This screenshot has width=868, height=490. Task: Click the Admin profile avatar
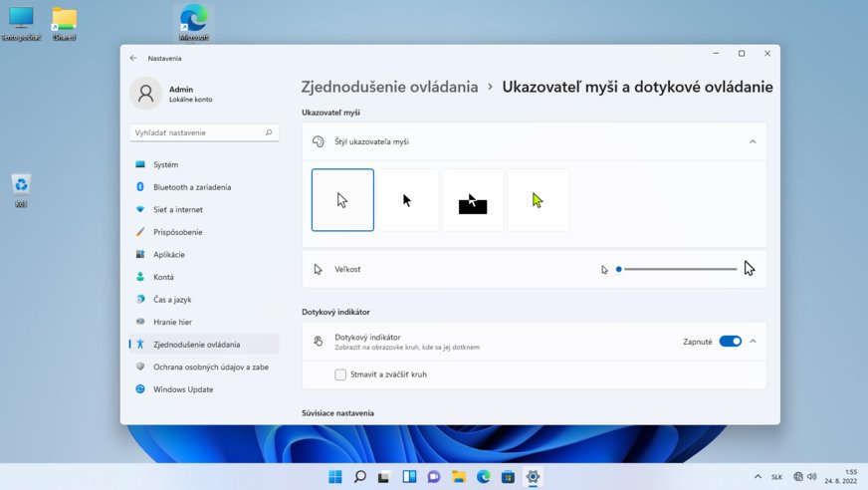[145, 94]
